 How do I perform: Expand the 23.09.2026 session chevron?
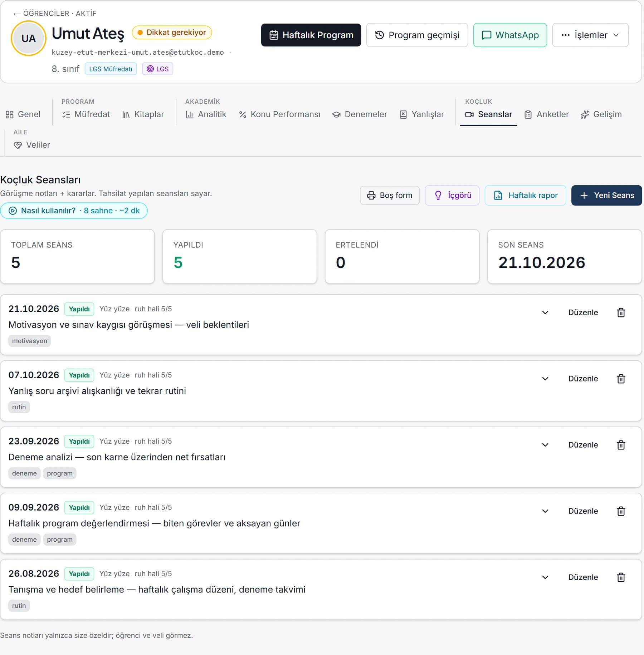(545, 445)
